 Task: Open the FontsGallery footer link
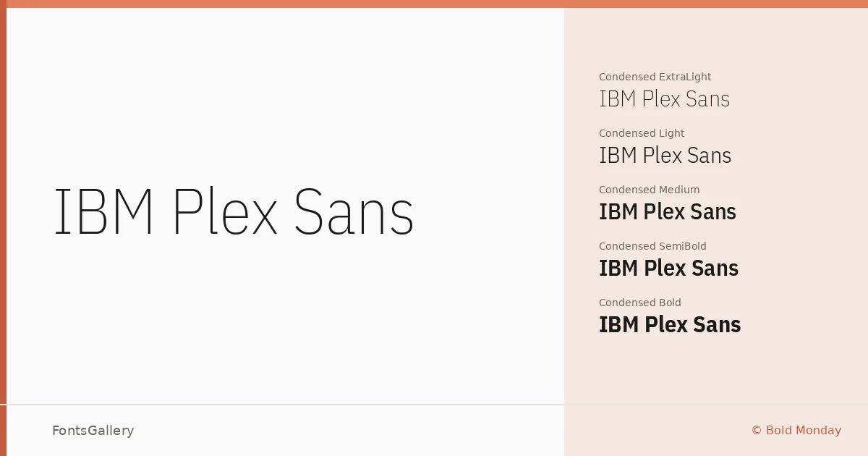click(x=93, y=431)
